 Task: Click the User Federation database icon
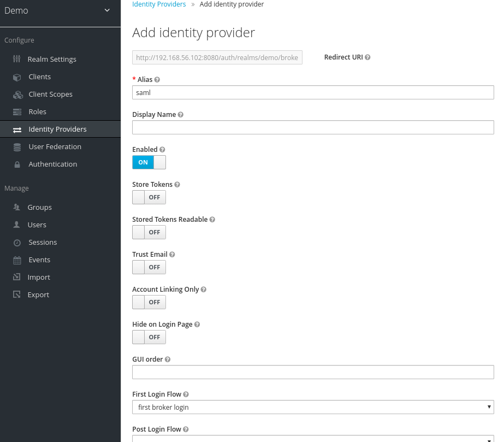coord(17,147)
